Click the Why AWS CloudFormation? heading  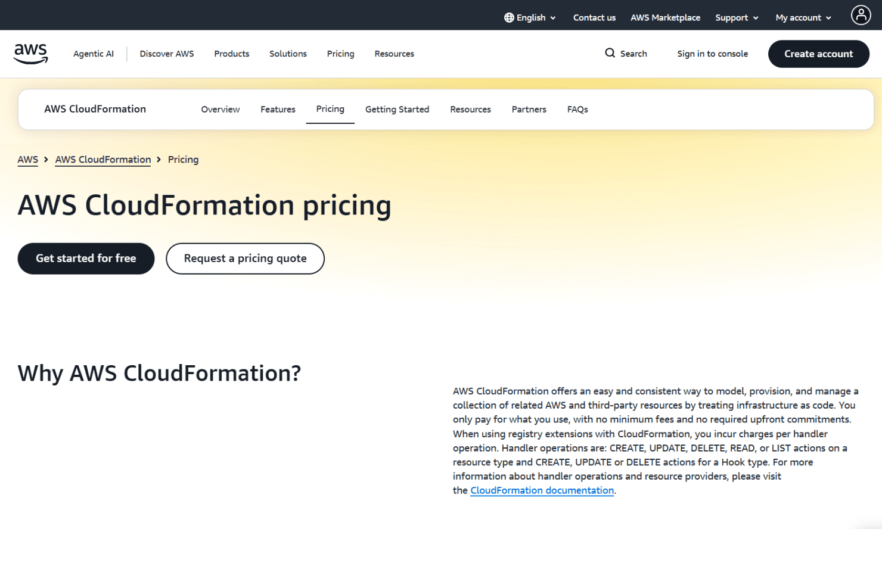(x=159, y=374)
